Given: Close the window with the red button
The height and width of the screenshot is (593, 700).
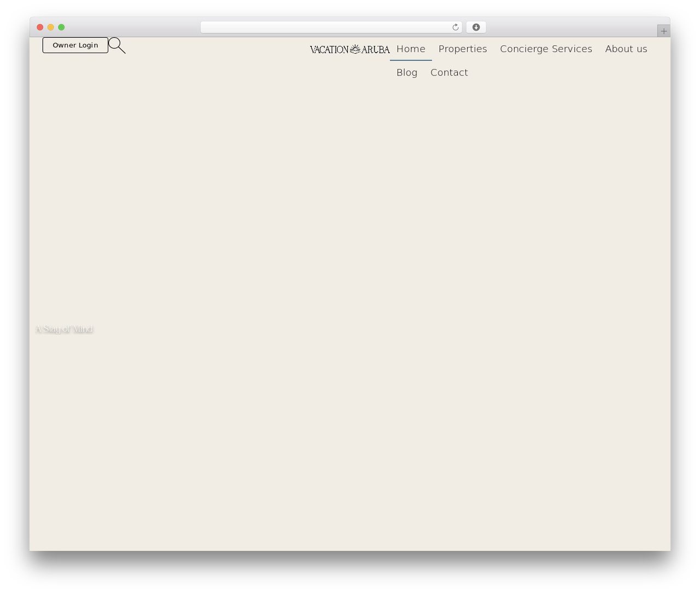Looking at the screenshot, I should (x=40, y=27).
